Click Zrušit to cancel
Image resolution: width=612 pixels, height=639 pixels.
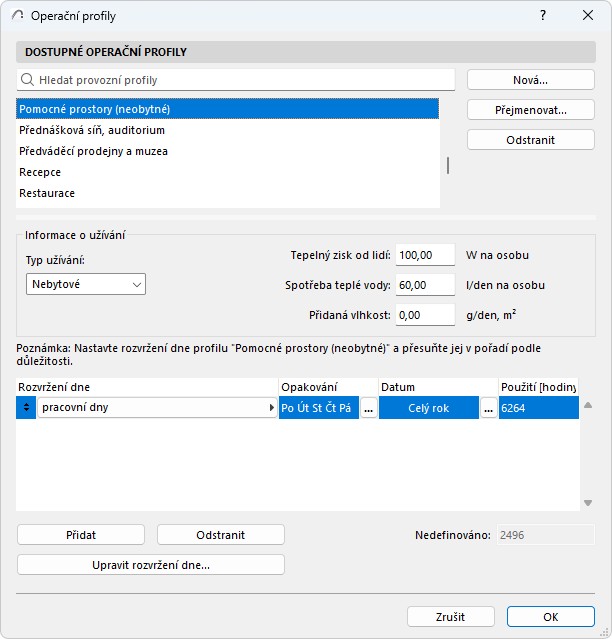click(x=451, y=617)
